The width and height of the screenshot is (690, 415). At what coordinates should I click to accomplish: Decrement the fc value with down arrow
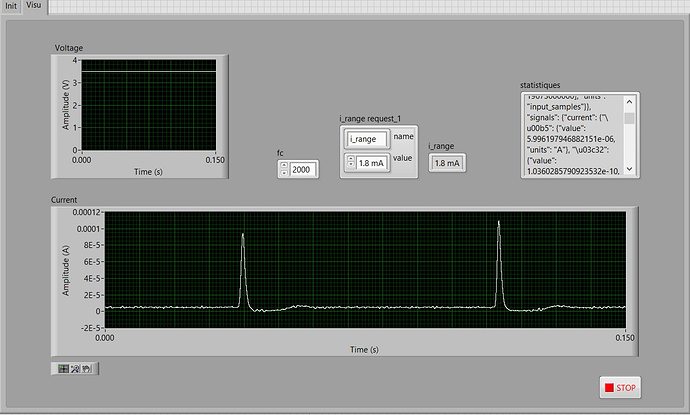tap(284, 173)
